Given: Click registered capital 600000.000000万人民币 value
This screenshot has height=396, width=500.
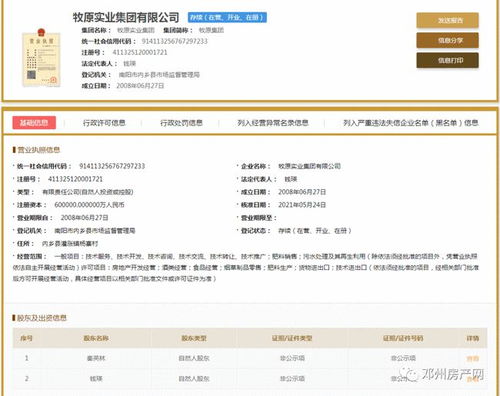Looking at the screenshot, I should [x=89, y=205].
